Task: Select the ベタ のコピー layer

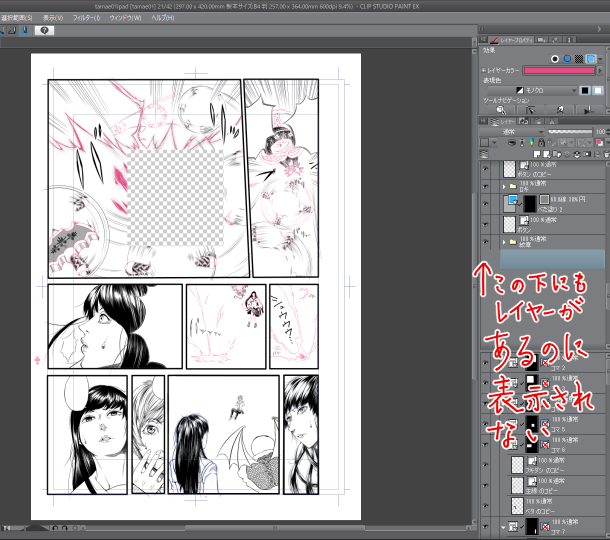Action: 556,506
